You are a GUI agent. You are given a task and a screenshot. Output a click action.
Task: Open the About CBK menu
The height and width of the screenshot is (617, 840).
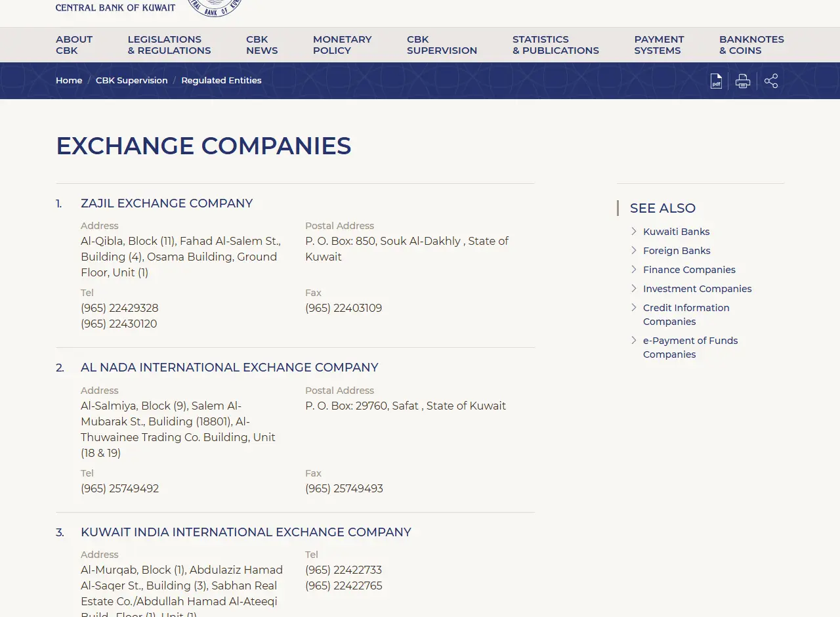[74, 45]
